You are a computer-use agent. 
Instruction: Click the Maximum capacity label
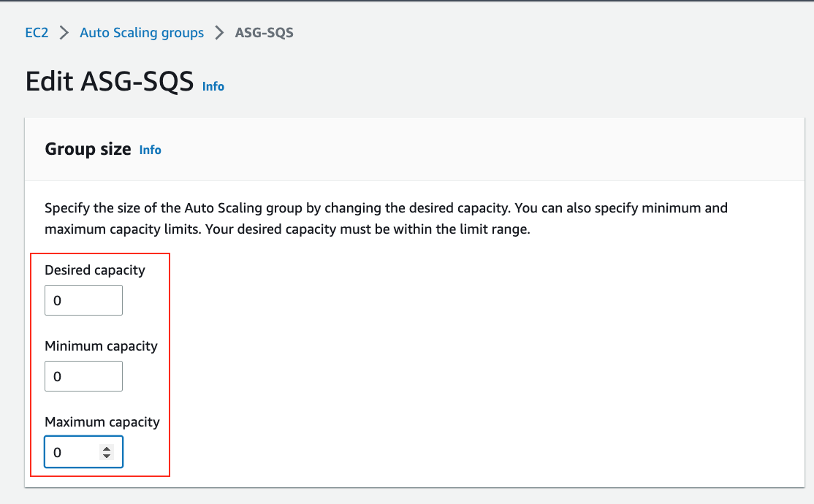tap(102, 422)
